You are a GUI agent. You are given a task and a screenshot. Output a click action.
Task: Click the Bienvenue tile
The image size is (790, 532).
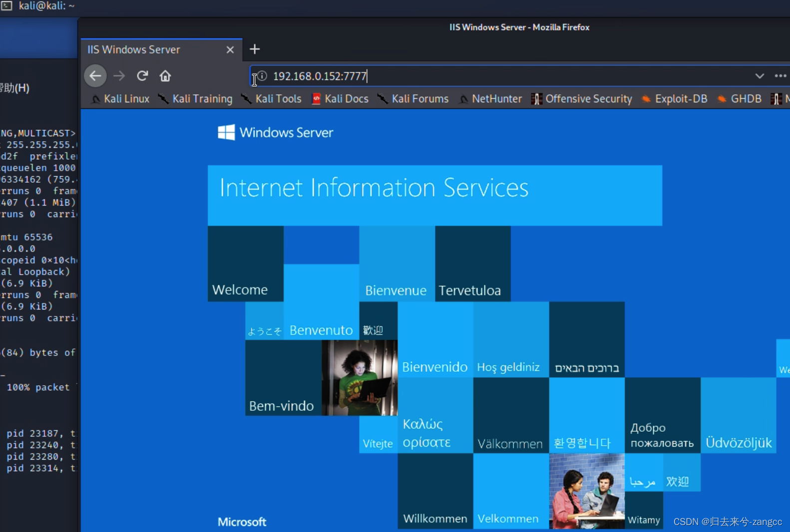[x=397, y=264]
